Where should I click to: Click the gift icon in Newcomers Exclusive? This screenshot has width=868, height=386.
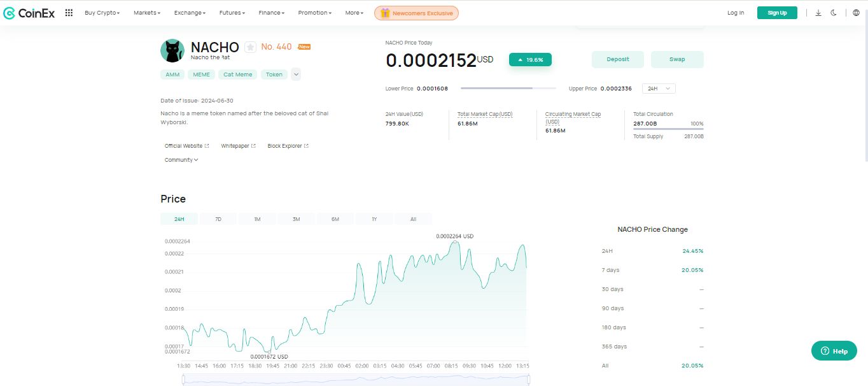pyautogui.click(x=385, y=13)
